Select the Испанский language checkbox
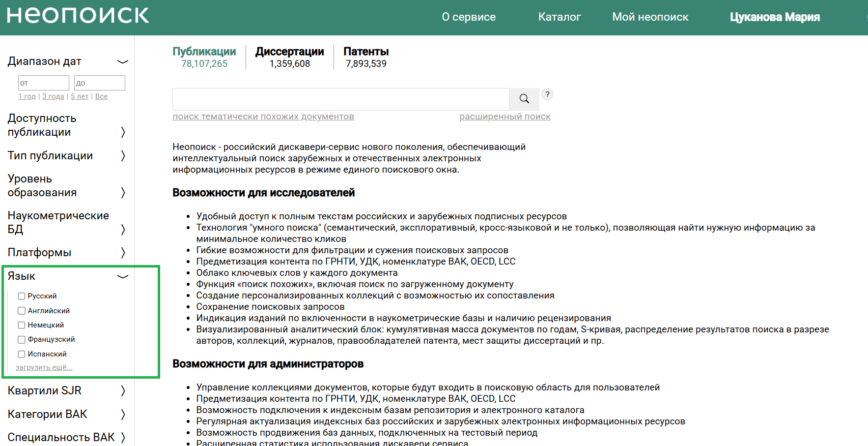The height and width of the screenshot is (446, 868). click(x=22, y=354)
